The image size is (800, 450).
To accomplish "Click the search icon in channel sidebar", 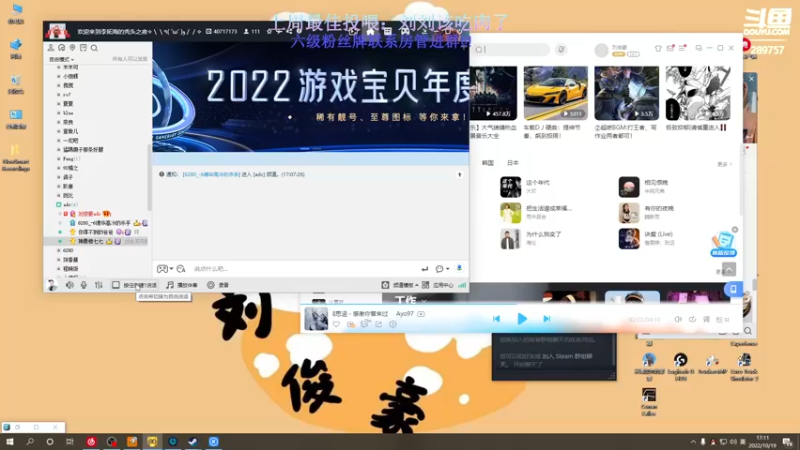I will (94, 48).
